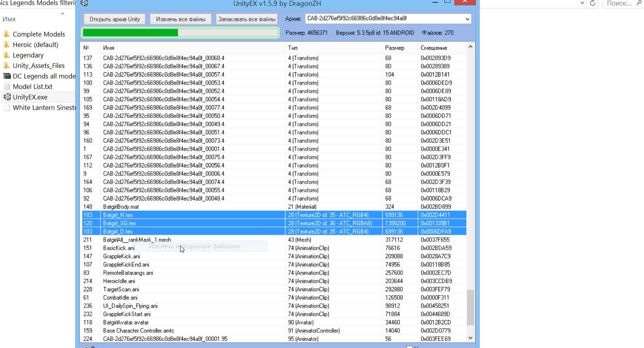Click the Открыть архив Unity button
Image resolution: width=644 pixels, height=348 pixels.
coord(114,19)
